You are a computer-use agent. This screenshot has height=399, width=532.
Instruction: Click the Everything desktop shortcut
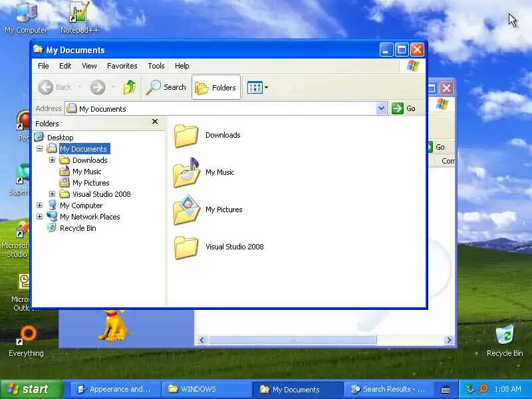coord(26,340)
